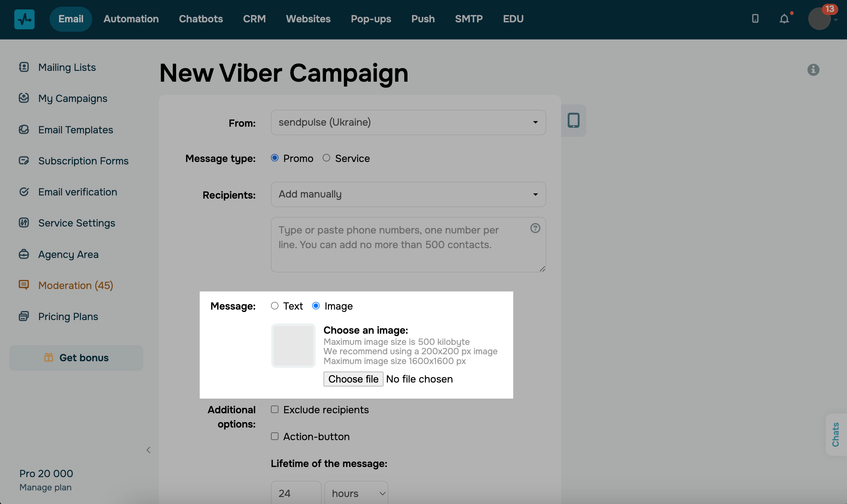
Task: Open Agency Area in sidebar
Action: point(68,254)
